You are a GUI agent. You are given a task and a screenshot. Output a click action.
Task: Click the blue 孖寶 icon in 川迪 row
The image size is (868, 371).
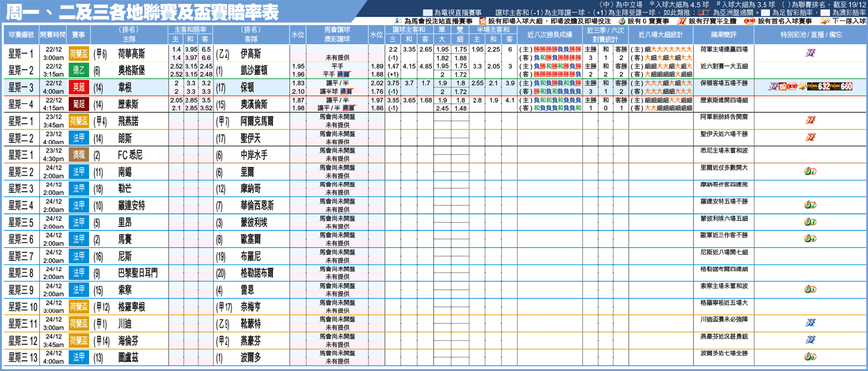pos(811,323)
